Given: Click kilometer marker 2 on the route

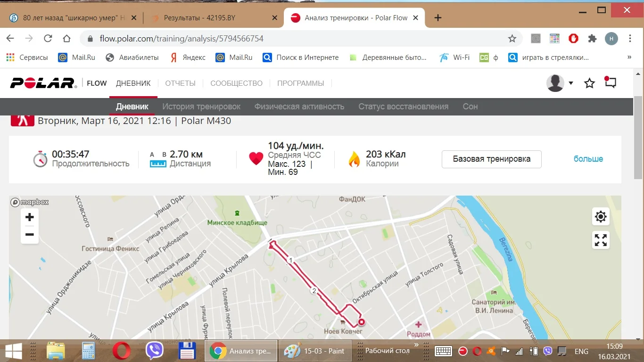Looking at the screenshot, I should (x=314, y=291).
